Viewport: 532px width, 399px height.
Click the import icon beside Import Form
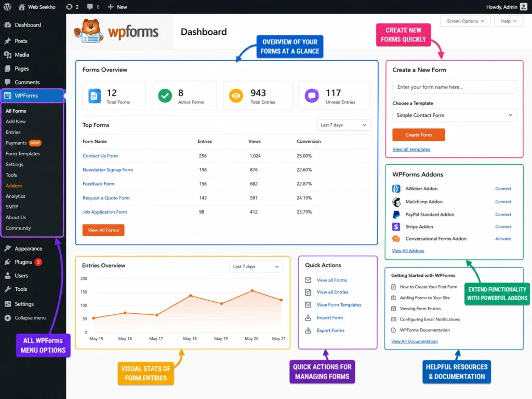(x=308, y=317)
